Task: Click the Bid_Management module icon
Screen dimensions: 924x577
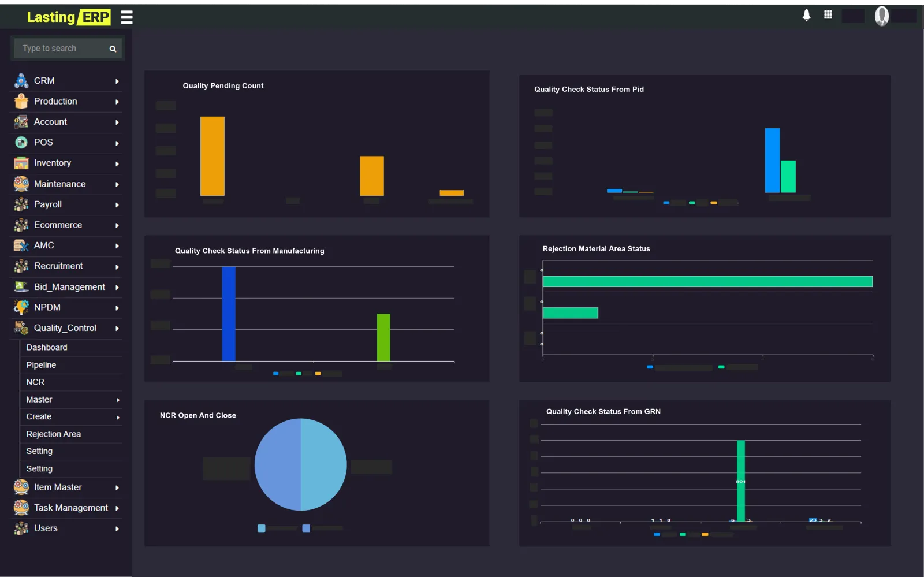Action: pos(21,287)
